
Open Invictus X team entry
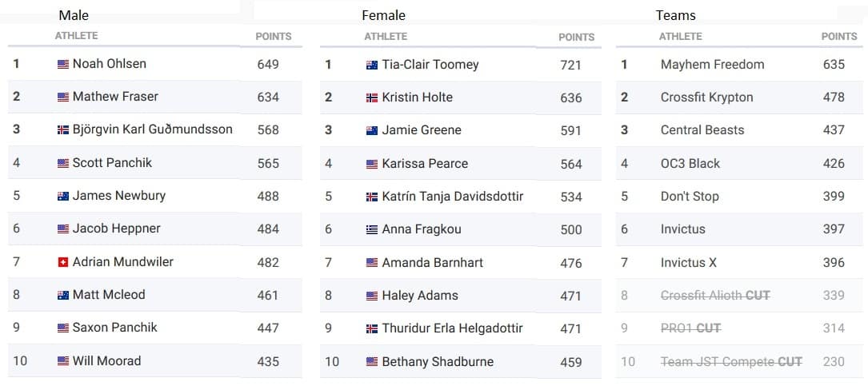click(x=688, y=263)
